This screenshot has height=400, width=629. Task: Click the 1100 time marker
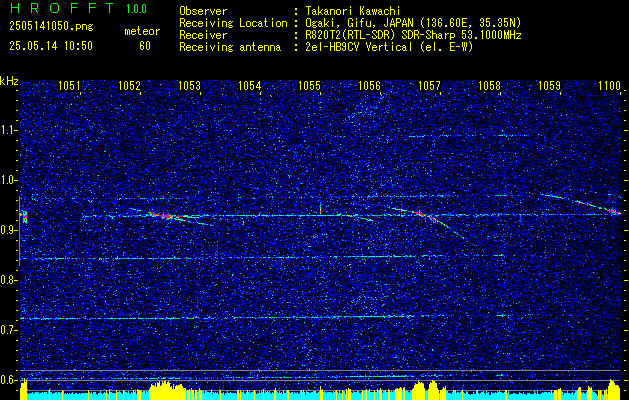(609, 85)
